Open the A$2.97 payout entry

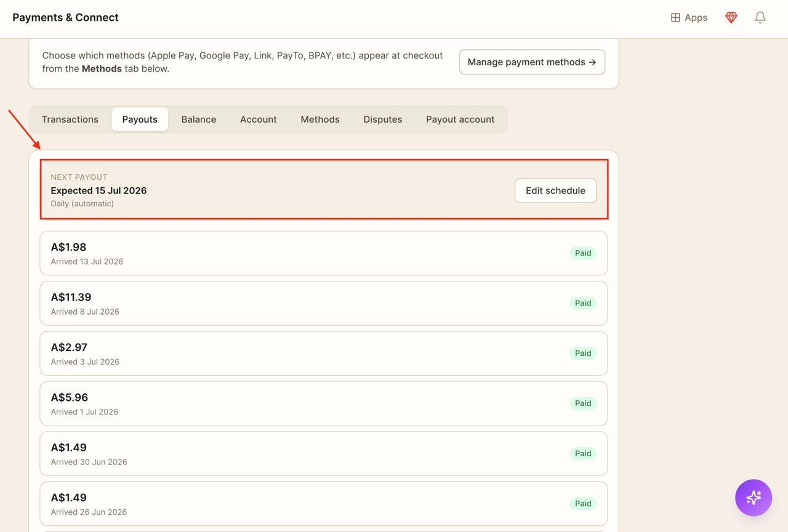coord(324,353)
